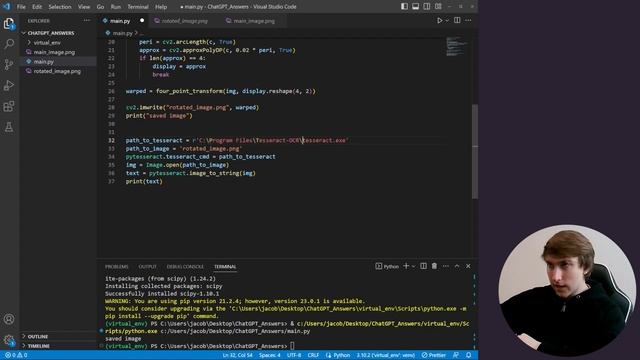Viewport: 640px width, 360px height.
Task: Open Explorer Views and More Actions ellipsis
Action: tap(87, 20)
